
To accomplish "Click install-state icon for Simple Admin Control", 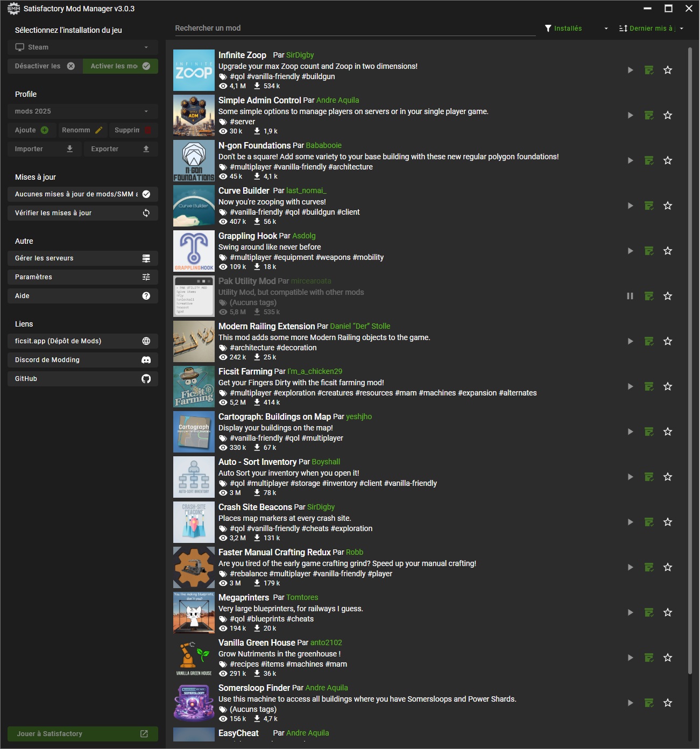I will point(649,115).
